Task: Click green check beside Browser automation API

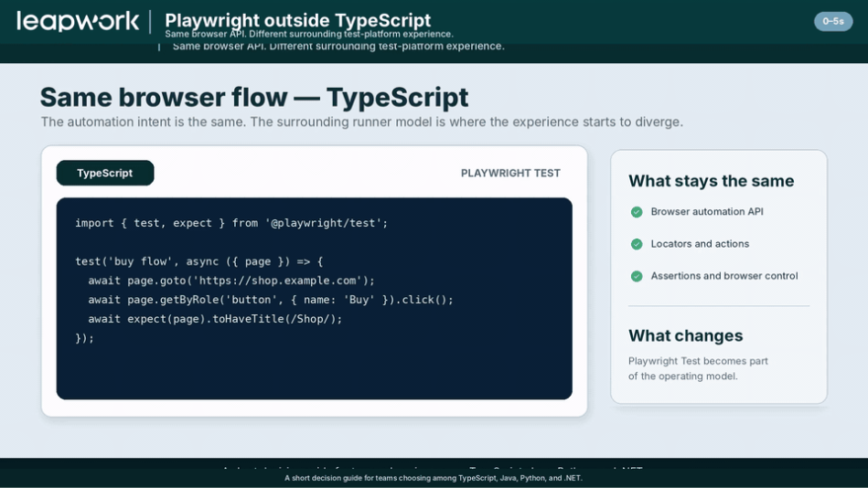Action: 637,212
